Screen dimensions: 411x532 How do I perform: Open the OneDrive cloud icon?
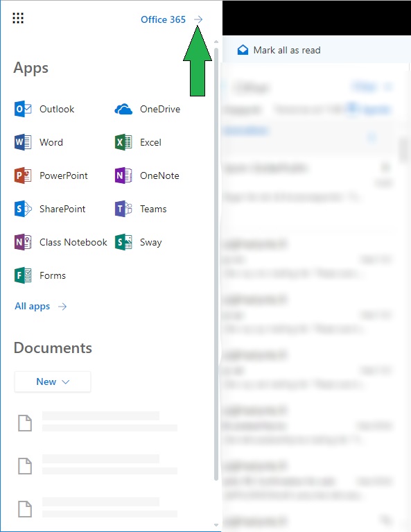point(123,110)
